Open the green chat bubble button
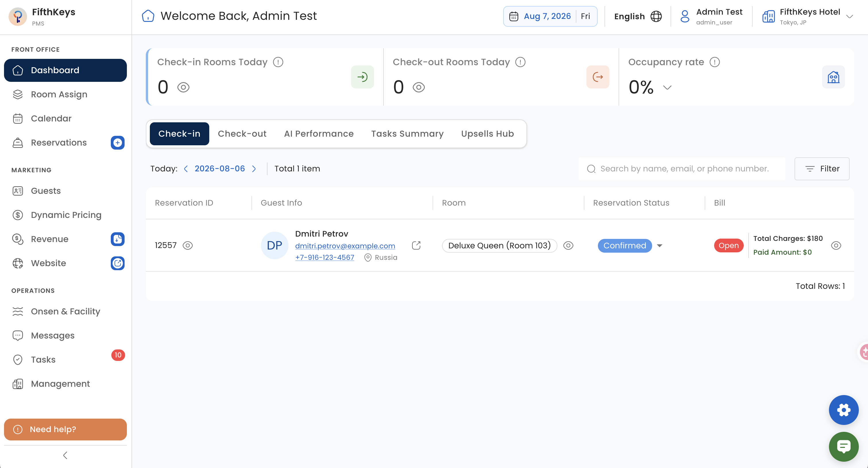 click(x=843, y=446)
